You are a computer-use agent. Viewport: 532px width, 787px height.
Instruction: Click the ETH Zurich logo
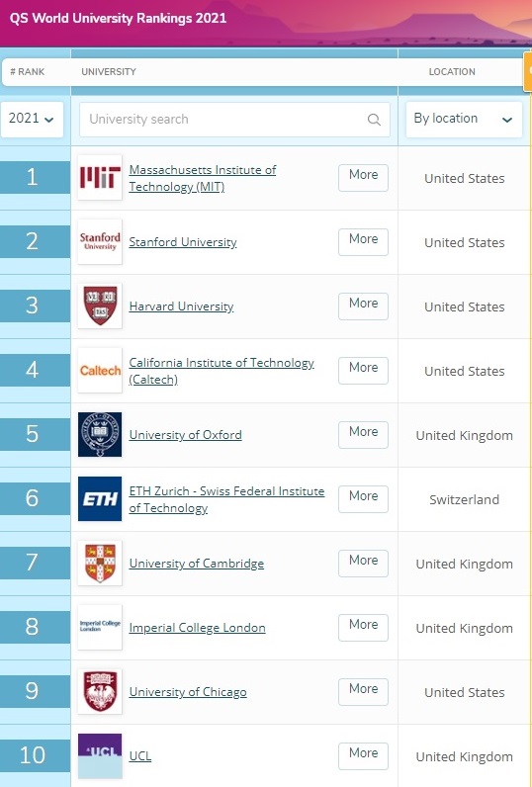pos(100,499)
